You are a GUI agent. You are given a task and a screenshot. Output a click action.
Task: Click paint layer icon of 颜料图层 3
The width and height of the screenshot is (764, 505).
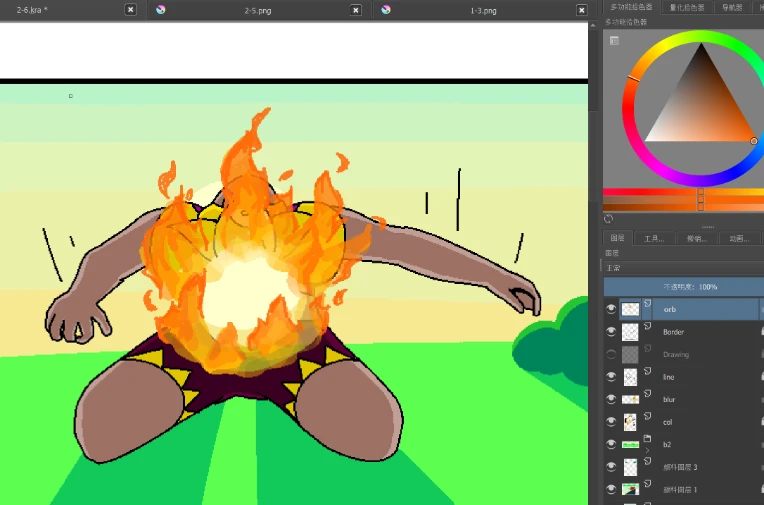point(648,461)
